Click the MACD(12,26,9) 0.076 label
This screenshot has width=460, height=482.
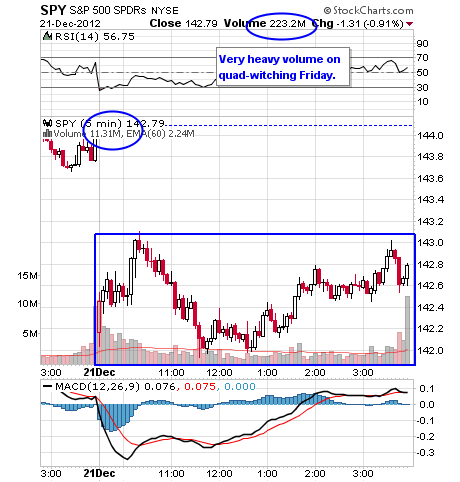pyautogui.click(x=115, y=387)
